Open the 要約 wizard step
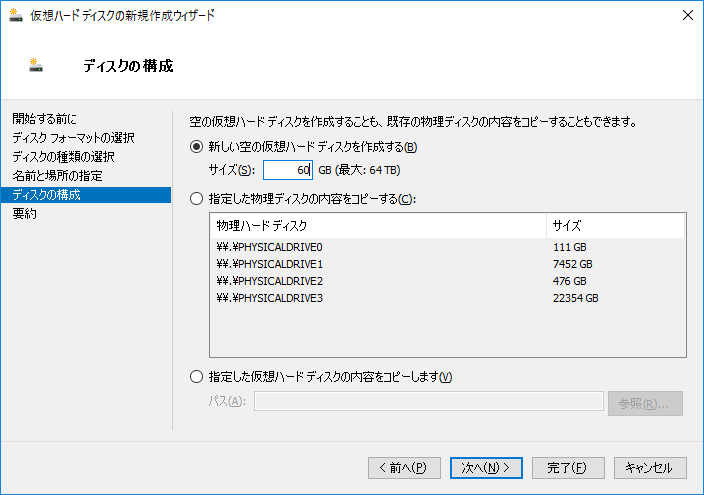The height and width of the screenshot is (495, 704). click(x=25, y=213)
